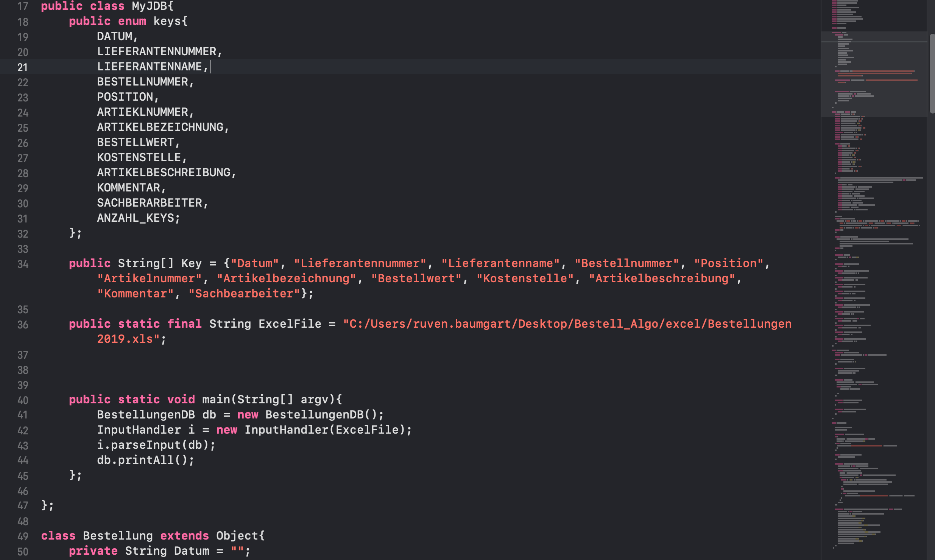Click the main method name

216,400
